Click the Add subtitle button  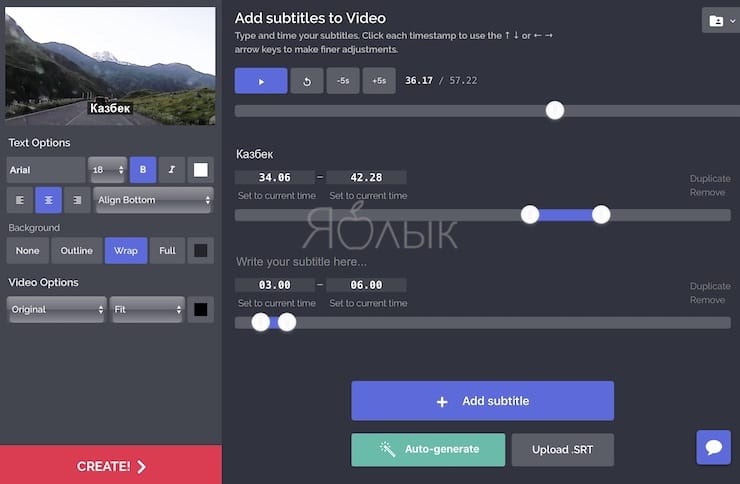click(482, 401)
